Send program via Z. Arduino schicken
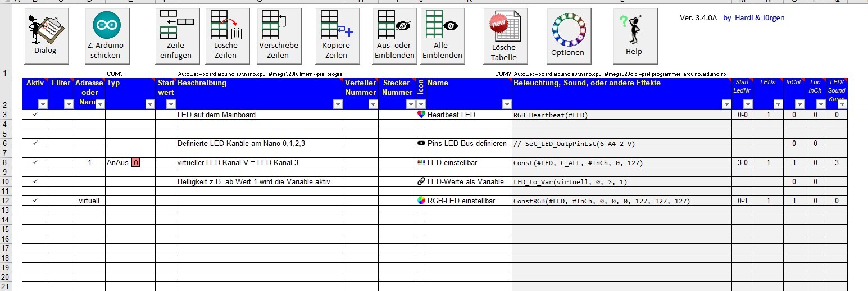The image size is (868, 291). [106, 36]
